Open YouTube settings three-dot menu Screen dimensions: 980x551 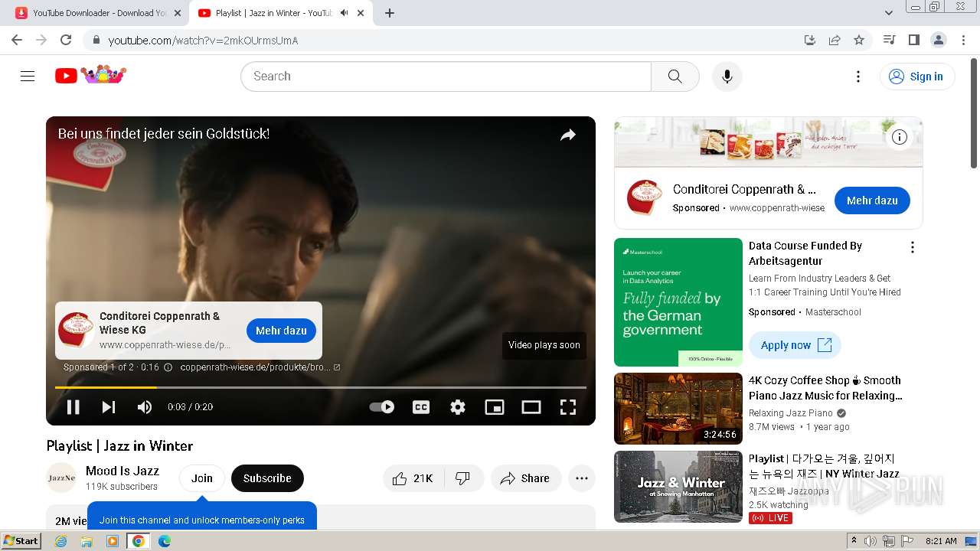click(x=858, y=76)
